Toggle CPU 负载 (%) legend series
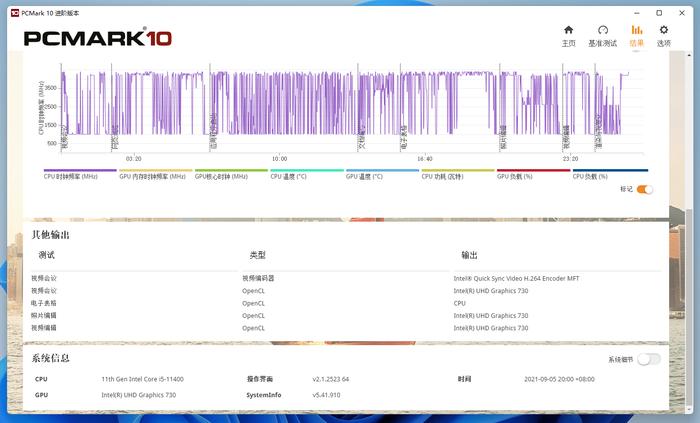The image size is (700, 423). (x=610, y=174)
